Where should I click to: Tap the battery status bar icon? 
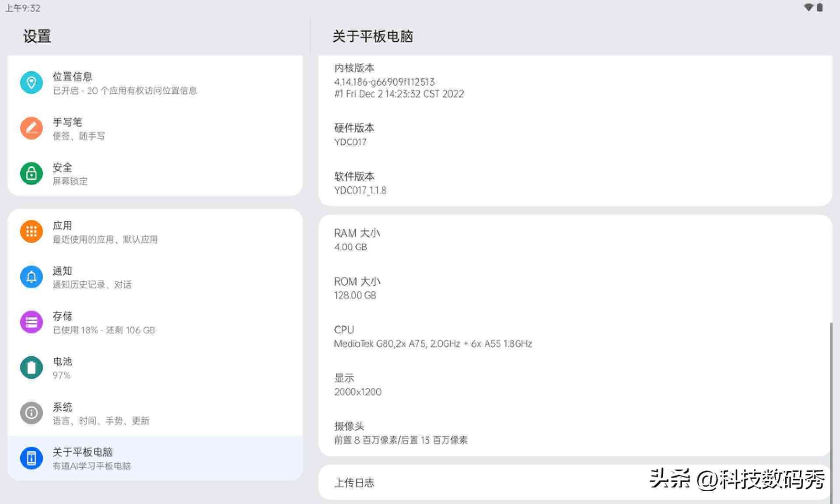click(820, 7)
